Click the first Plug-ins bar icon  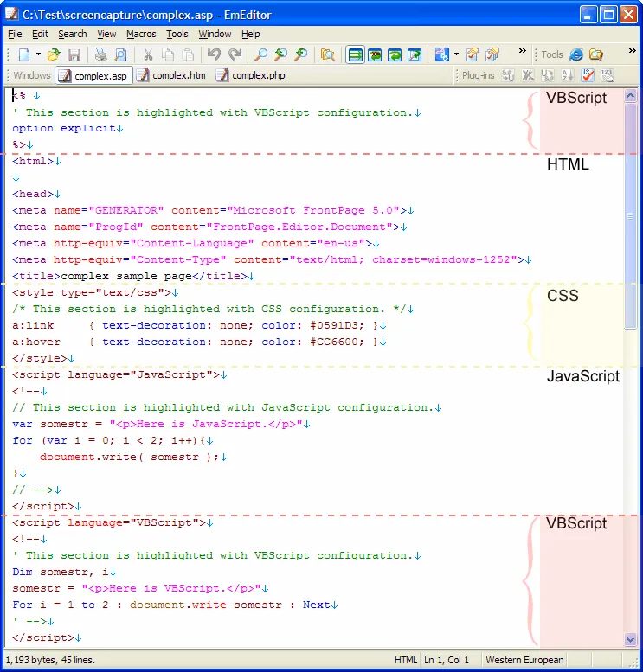tap(508, 75)
